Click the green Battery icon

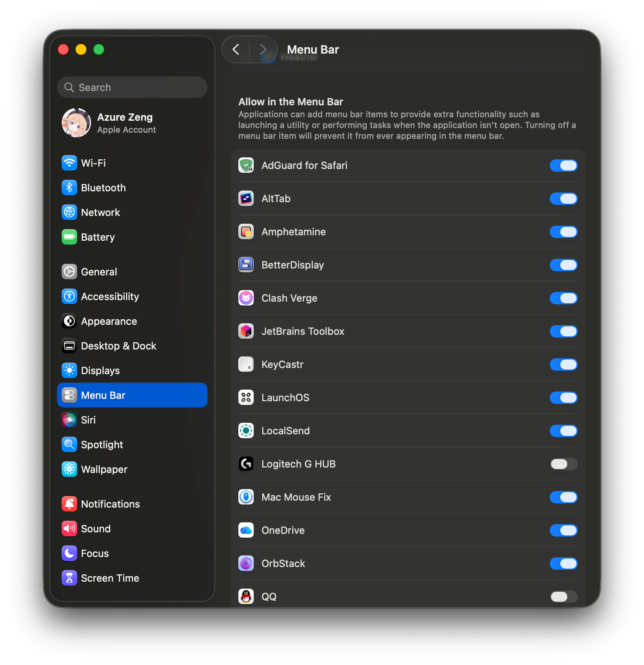69,237
